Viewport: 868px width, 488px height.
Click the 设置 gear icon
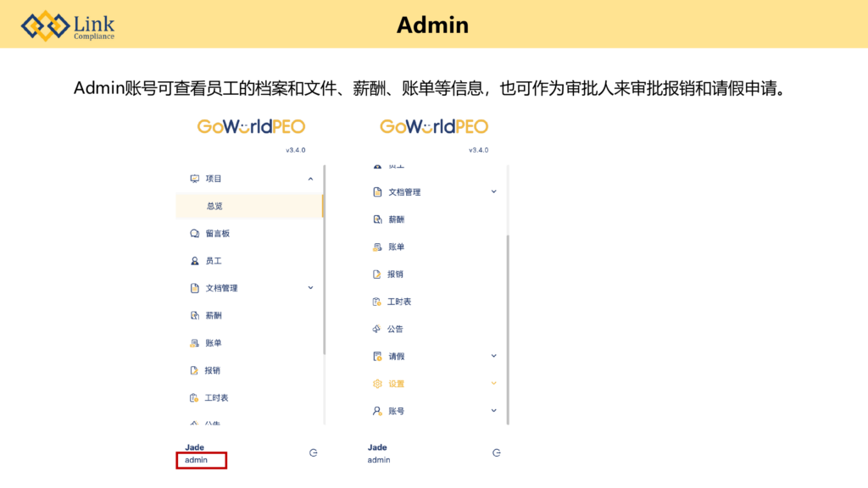377,383
